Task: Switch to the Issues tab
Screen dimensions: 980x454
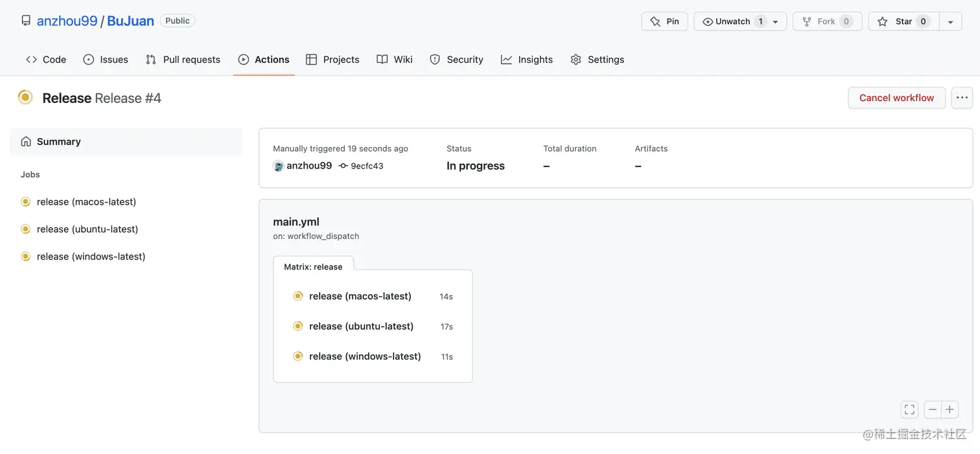Action: (106, 60)
